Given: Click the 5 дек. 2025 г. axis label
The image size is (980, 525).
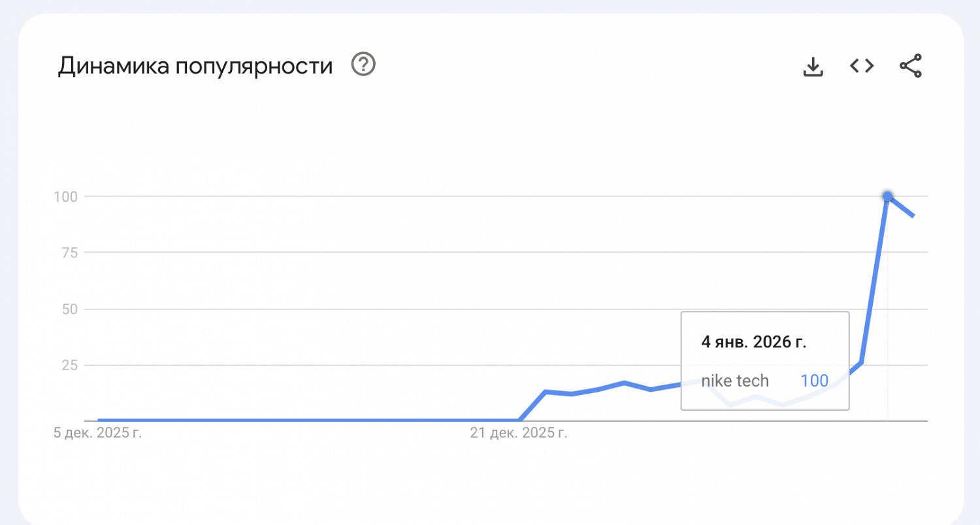Looking at the screenshot, I should pos(97,433).
